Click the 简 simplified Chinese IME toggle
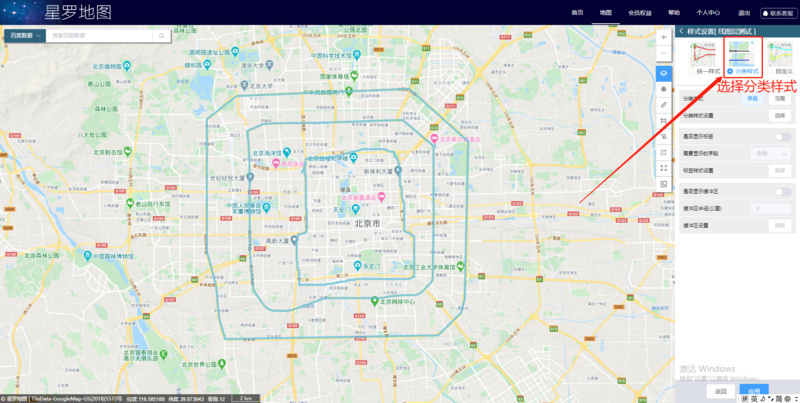800x403 pixels. (779, 398)
